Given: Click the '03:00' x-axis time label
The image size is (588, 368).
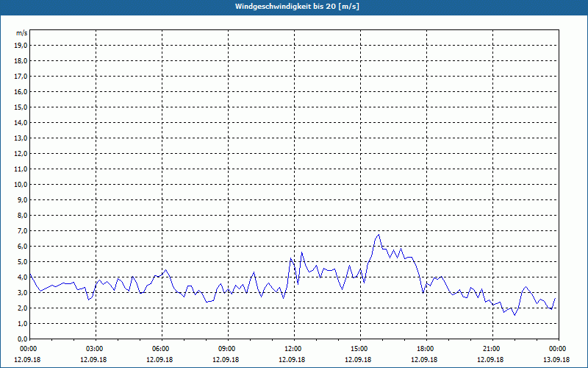Looking at the screenshot, I should (94, 349).
